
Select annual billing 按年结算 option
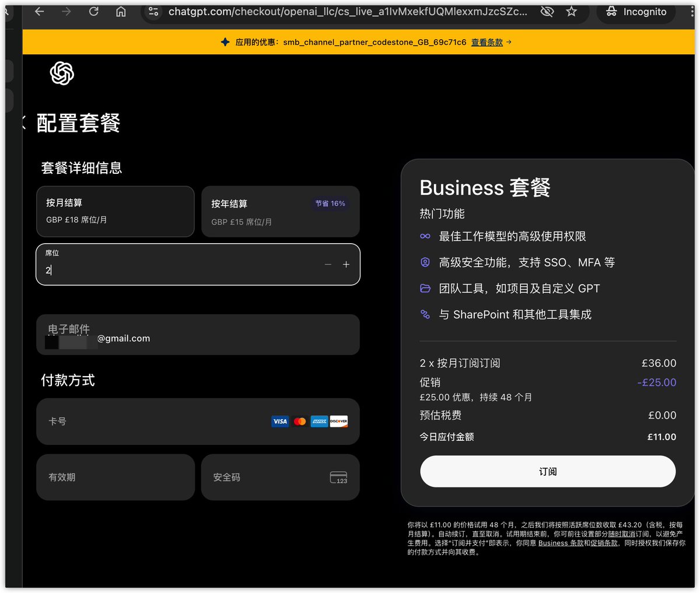(x=280, y=211)
